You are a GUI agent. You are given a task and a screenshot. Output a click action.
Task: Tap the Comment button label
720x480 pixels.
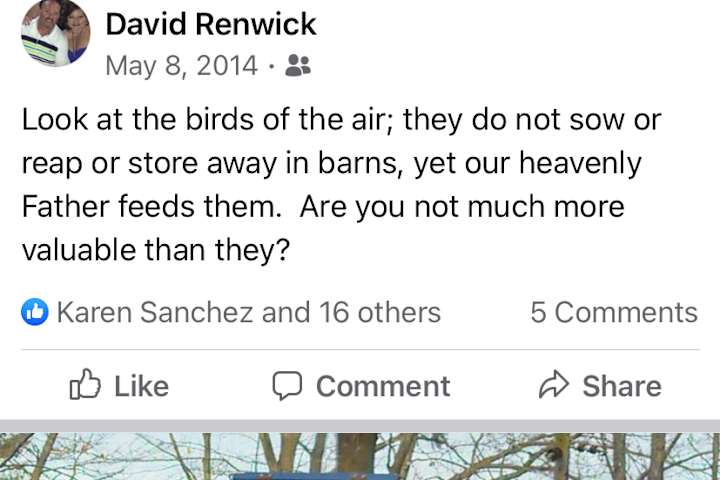pos(383,386)
